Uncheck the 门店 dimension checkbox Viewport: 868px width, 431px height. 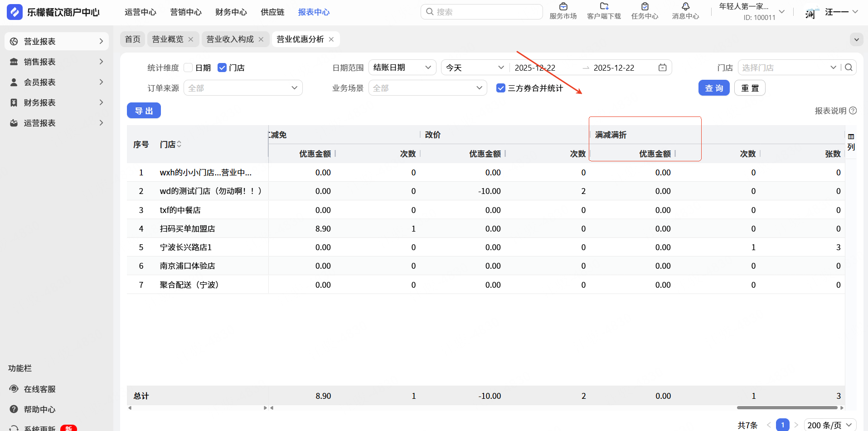click(222, 68)
